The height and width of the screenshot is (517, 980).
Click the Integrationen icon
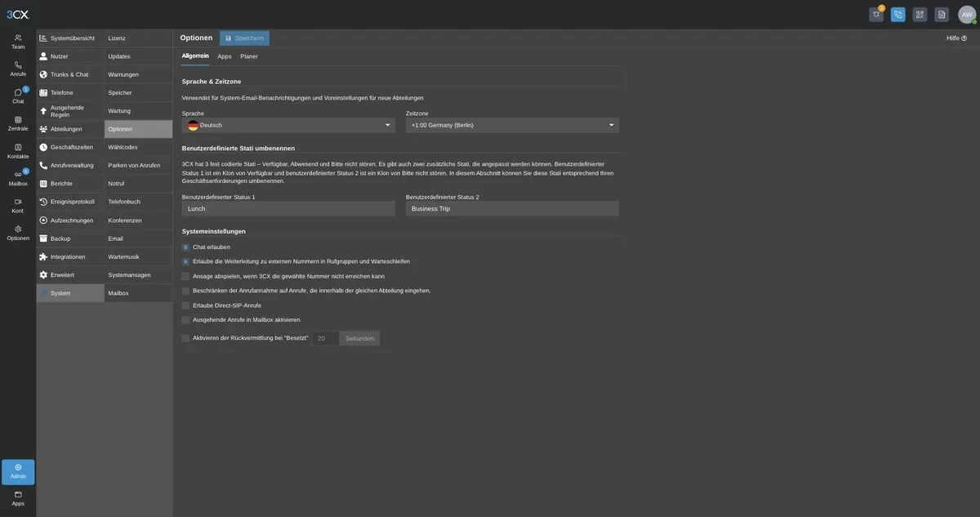(43, 256)
